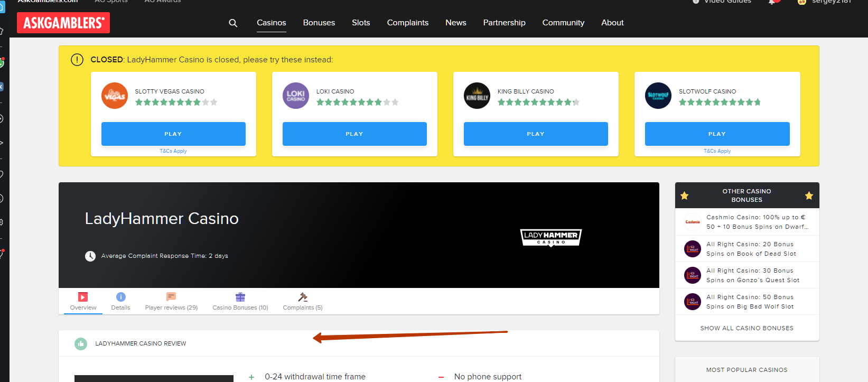
Task: Click the AskGamblers logo
Action: (x=63, y=23)
